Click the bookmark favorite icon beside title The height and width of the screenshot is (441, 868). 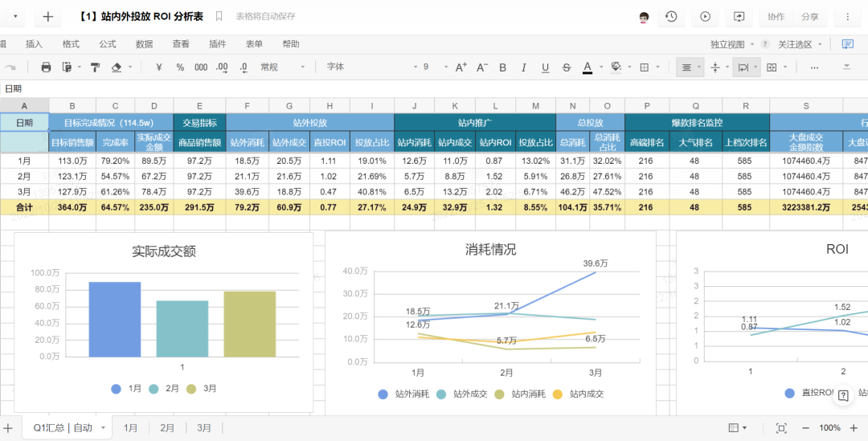219,17
